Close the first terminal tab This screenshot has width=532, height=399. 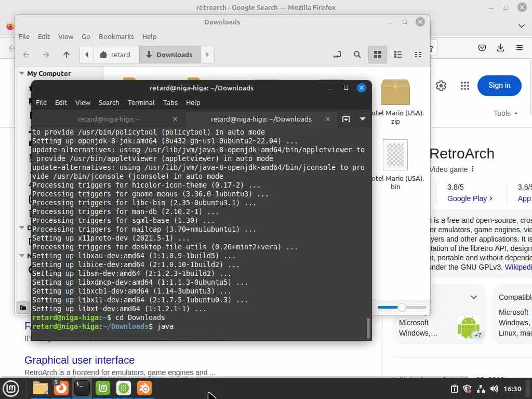(x=175, y=119)
